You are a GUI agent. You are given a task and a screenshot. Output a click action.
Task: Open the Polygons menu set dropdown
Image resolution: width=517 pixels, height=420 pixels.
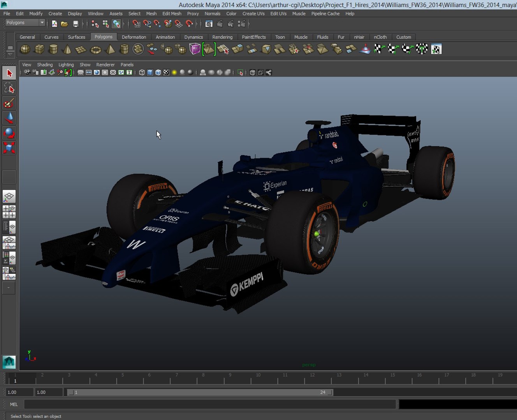25,23
